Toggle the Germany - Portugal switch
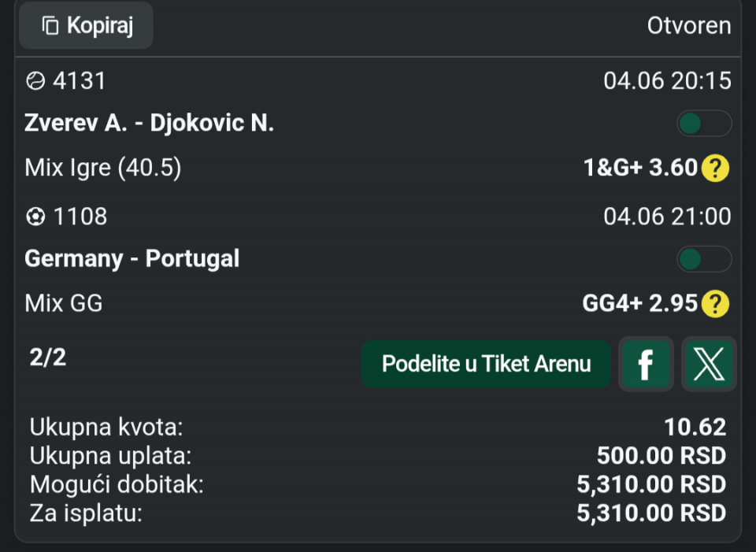 704,259
